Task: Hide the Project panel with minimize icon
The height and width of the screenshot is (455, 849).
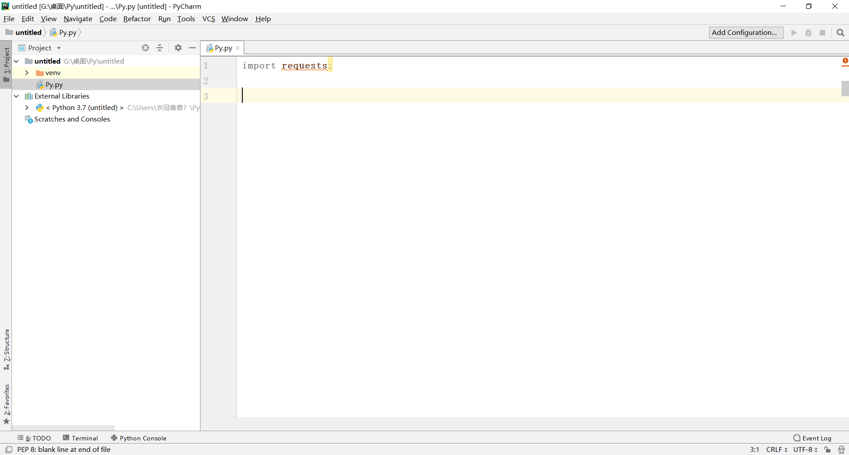Action: point(192,48)
